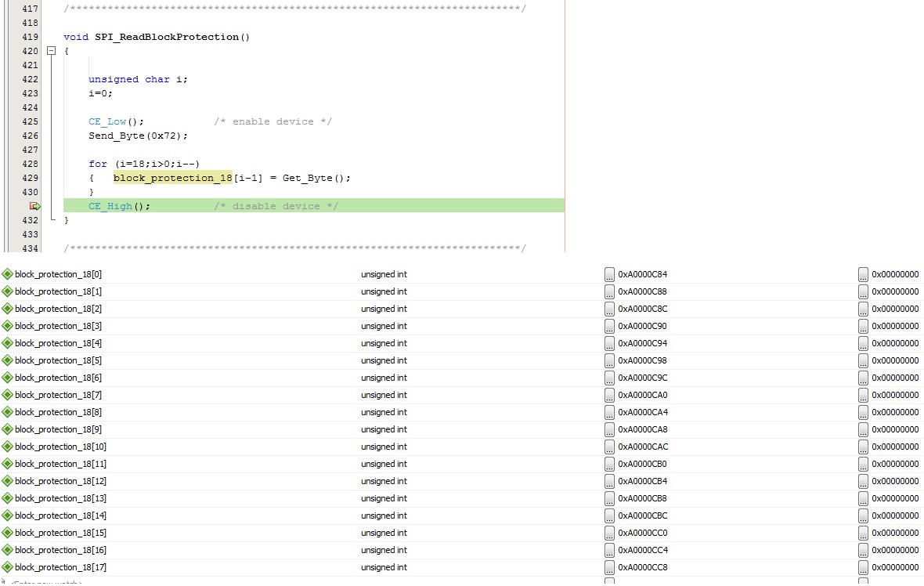The width and height of the screenshot is (924, 586).
Task: Select the watch entry block_protection_18[16]
Action: click(x=61, y=550)
